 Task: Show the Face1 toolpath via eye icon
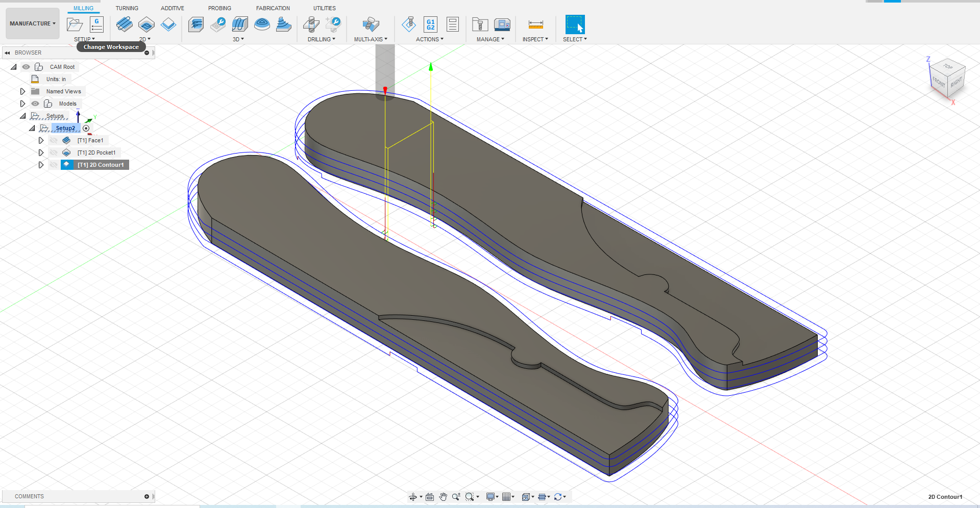(54, 140)
